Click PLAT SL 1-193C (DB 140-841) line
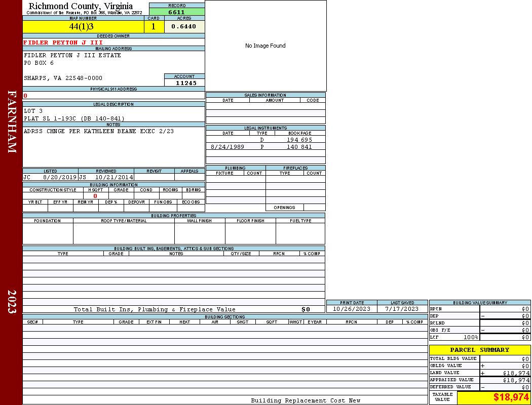 (x=74, y=118)
